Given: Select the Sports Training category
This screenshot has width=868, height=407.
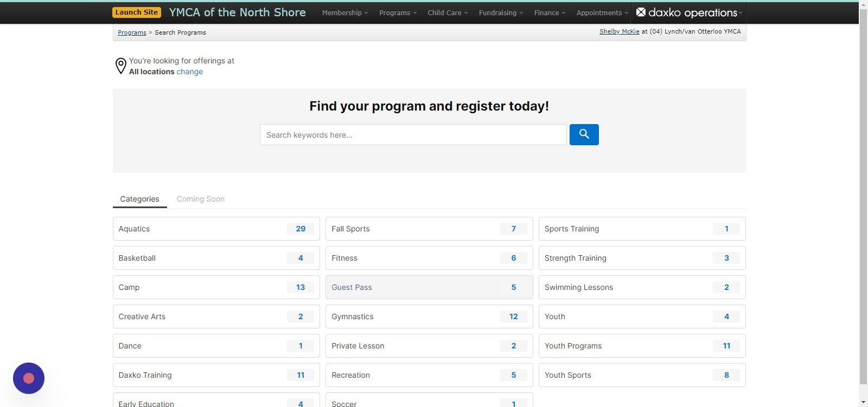Looking at the screenshot, I should (642, 229).
